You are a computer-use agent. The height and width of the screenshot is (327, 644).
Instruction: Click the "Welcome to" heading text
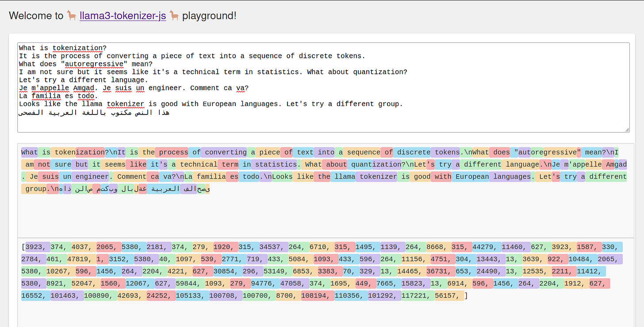click(36, 16)
